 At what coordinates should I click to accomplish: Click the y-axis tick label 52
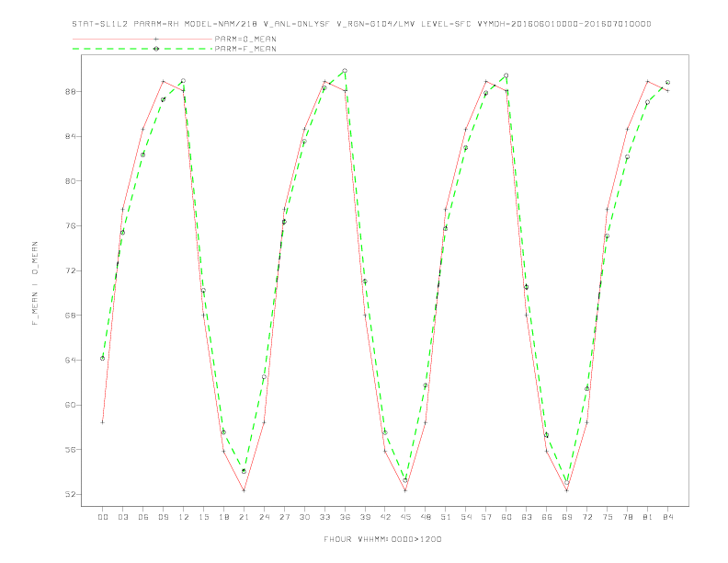pyautogui.click(x=70, y=494)
